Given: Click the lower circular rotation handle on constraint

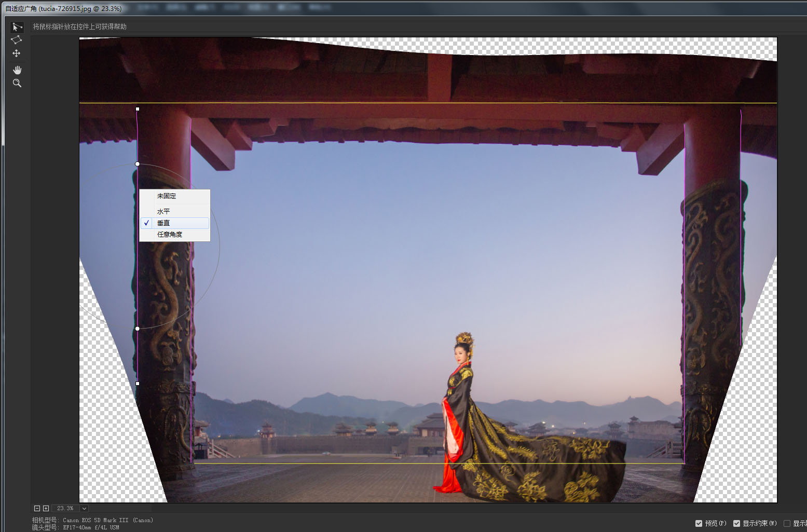Looking at the screenshot, I should tap(138, 329).
